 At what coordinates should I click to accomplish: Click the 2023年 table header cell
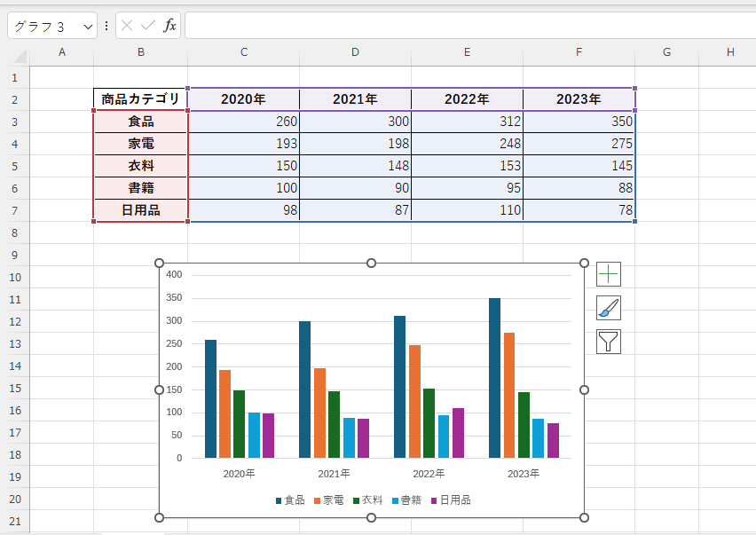click(x=579, y=99)
